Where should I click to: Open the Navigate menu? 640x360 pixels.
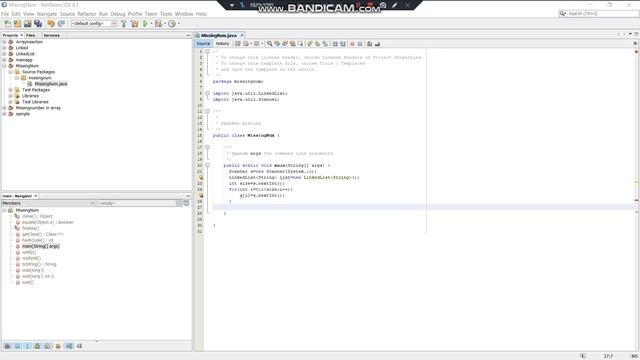(x=47, y=14)
